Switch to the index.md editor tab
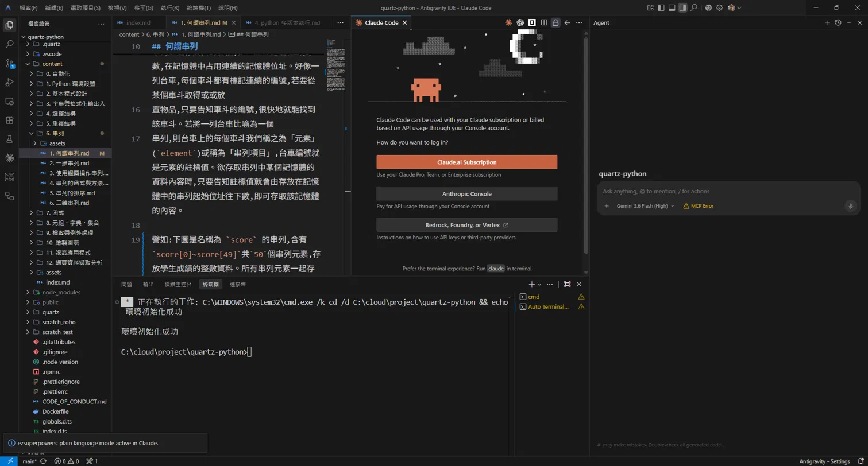Image resolution: width=868 pixels, height=466 pixels. click(x=138, y=23)
